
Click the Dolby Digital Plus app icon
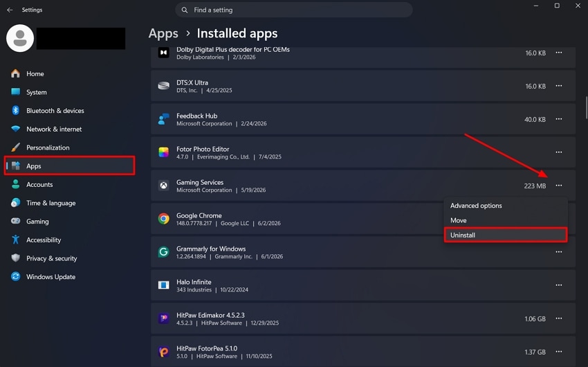[163, 53]
